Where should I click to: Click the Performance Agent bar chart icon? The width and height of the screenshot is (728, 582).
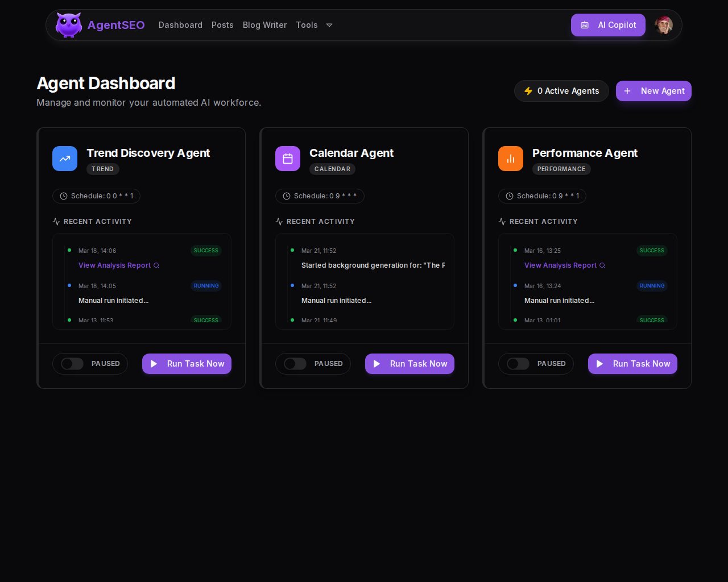point(510,159)
